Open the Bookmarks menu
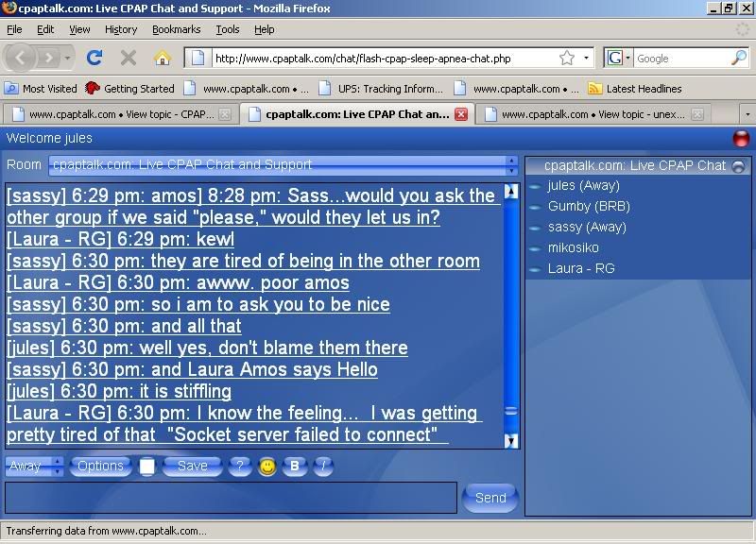Viewport: 756px width, 544px height. coord(176,29)
